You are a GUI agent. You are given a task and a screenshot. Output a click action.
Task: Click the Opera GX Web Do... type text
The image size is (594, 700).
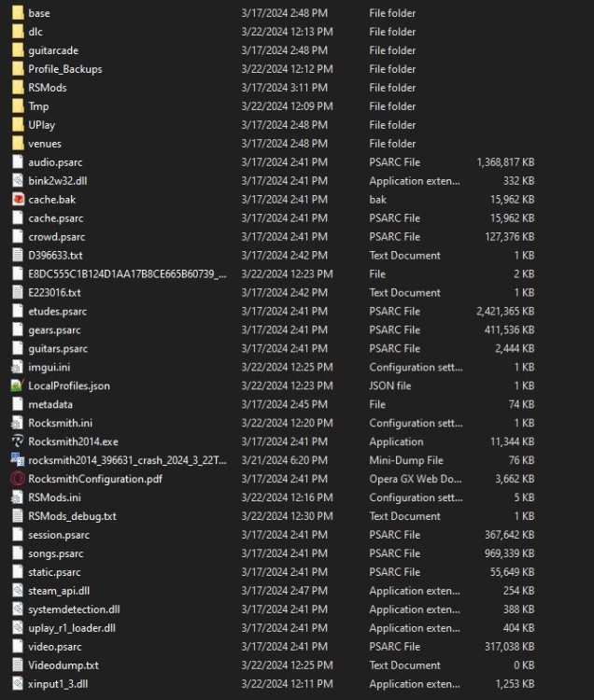[416, 479]
